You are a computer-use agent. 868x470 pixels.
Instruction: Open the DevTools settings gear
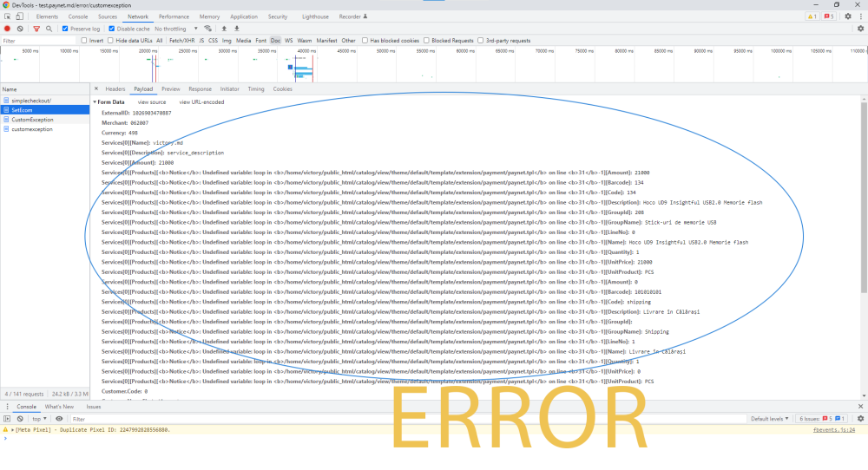point(848,16)
